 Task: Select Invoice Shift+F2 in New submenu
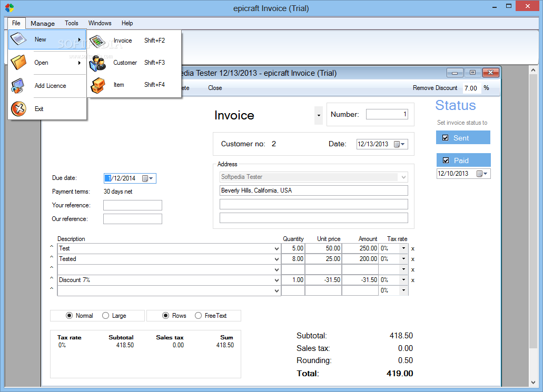(x=134, y=41)
